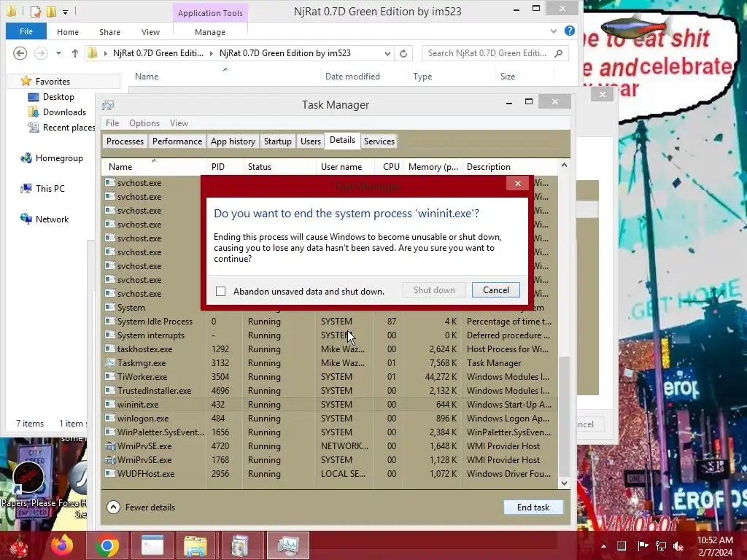Open Task Manager File menu
The height and width of the screenshot is (560, 747).
coord(112,122)
